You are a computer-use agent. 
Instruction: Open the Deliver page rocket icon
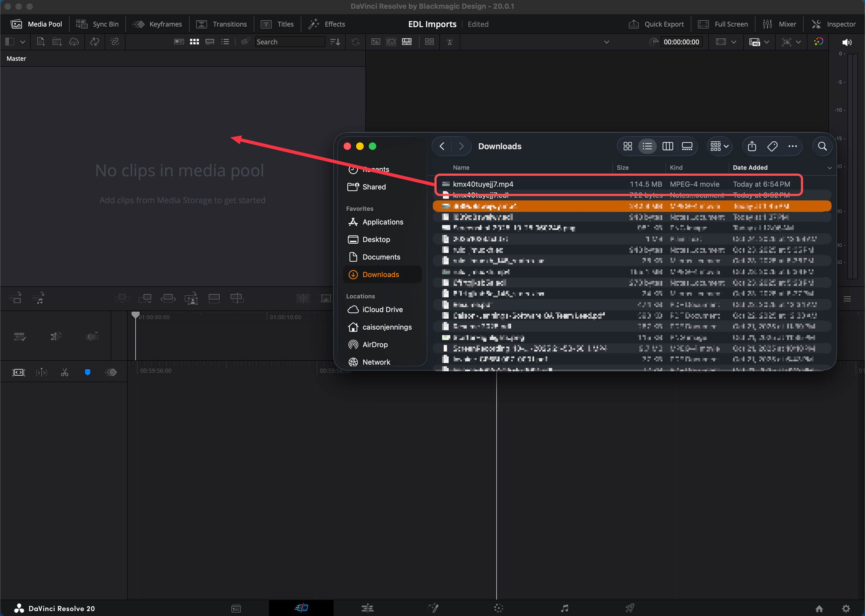[630, 608]
